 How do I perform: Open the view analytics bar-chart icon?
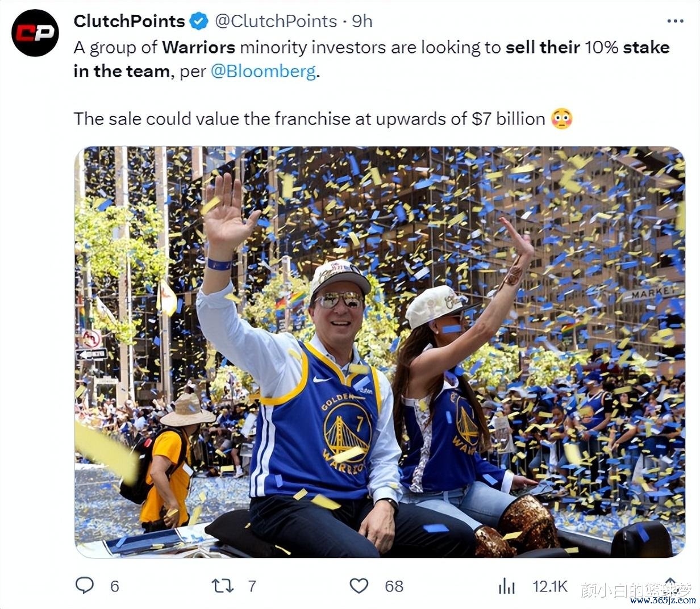tap(506, 586)
